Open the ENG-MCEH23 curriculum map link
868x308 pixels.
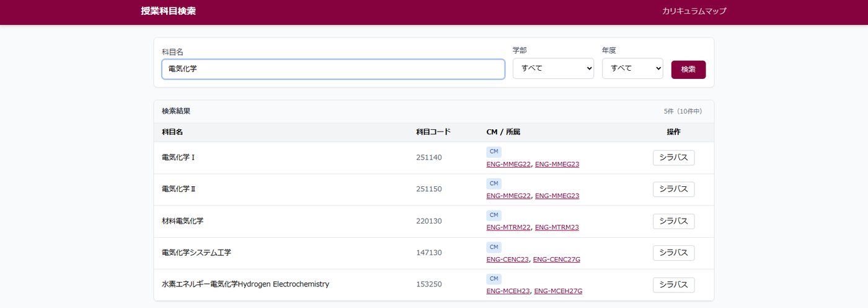point(508,291)
